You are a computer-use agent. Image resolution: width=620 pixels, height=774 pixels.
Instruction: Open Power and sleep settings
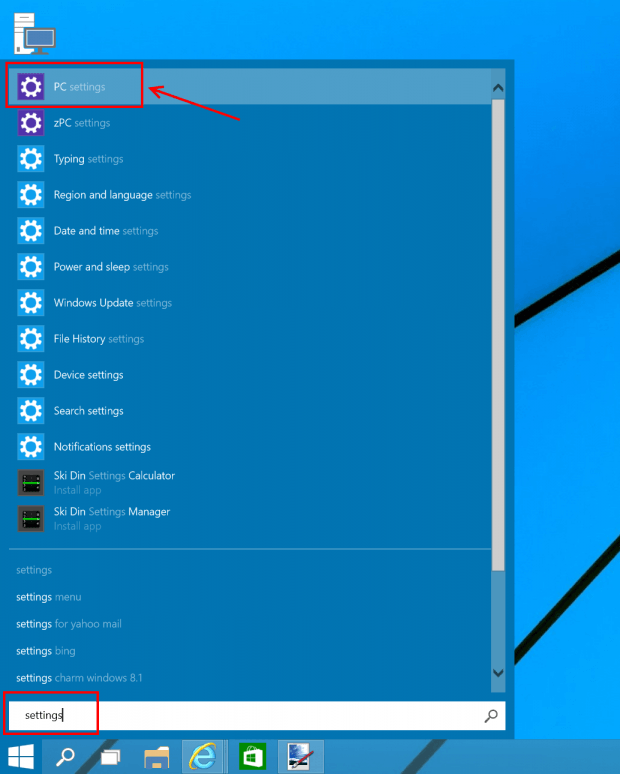click(x=250, y=267)
